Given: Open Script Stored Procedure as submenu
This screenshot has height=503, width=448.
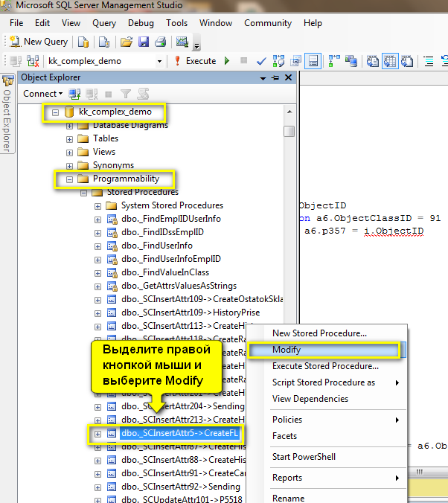Looking at the screenshot, I should (327, 382).
